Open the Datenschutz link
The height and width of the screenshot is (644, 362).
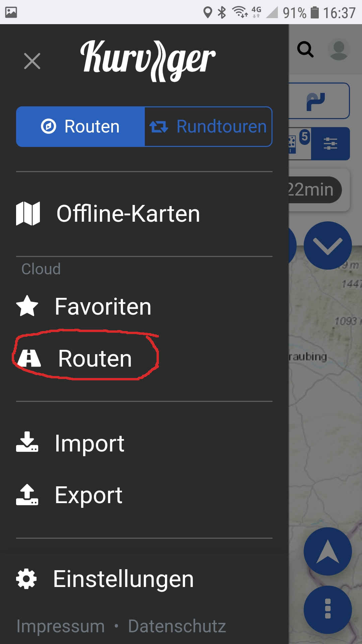point(177,626)
